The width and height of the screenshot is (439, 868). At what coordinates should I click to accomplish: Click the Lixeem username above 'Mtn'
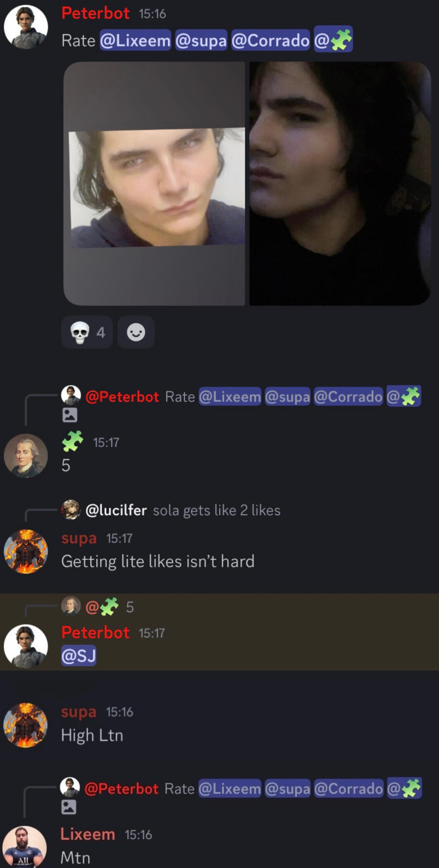click(88, 834)
